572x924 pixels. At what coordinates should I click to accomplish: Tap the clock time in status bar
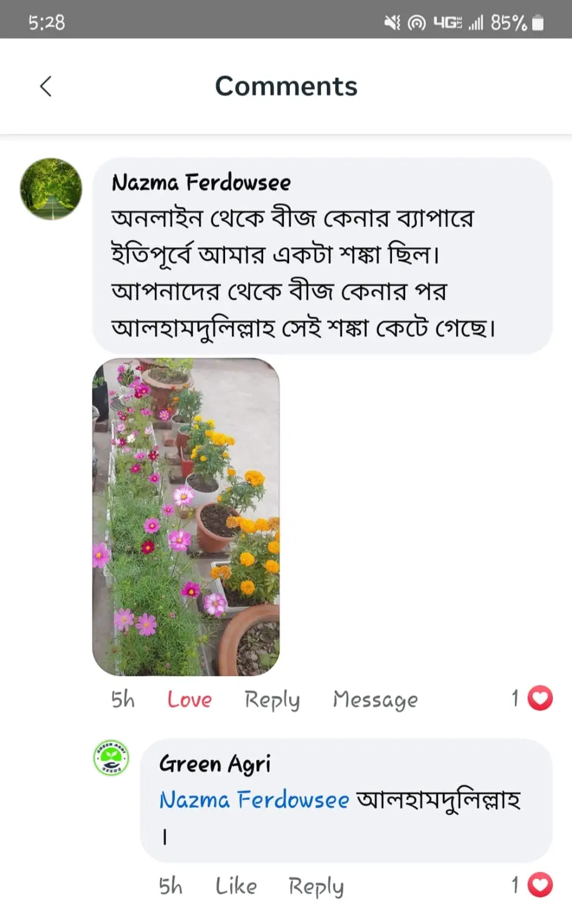pos(47,23)
